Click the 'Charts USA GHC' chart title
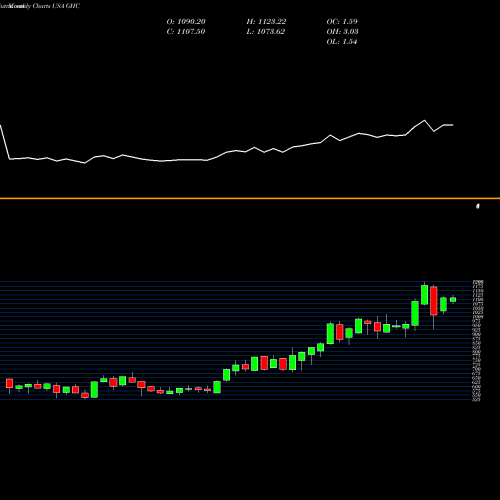Image resolution: width=500 pixels, height=500 pixels. (56, 6)
